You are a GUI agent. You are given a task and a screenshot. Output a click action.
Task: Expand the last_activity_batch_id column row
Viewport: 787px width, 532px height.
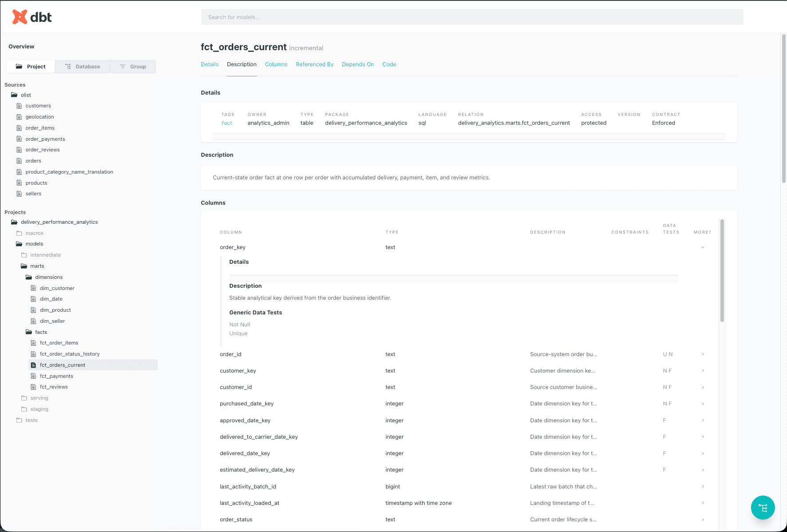[702, 486]
